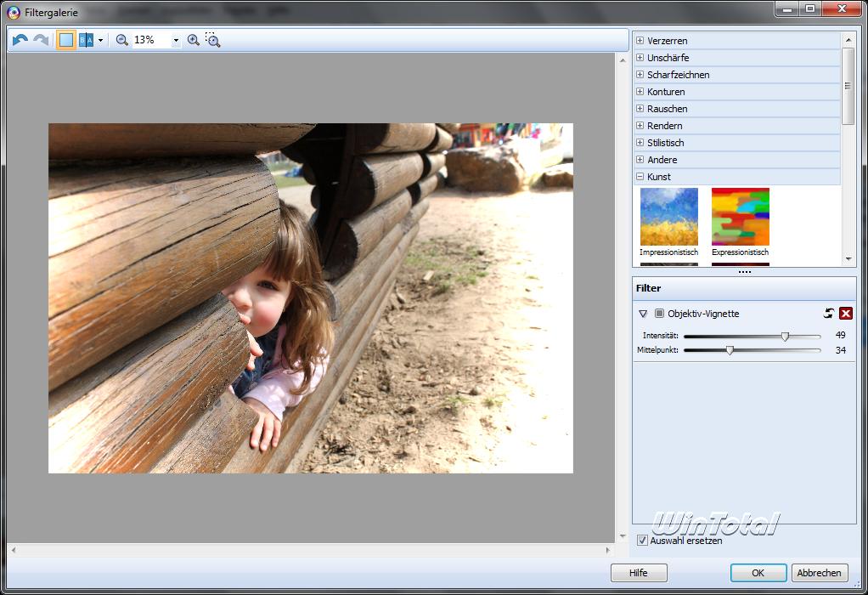The image size is (868, 595).
Task: Click the Hilfe button
Action: [639, 573]
